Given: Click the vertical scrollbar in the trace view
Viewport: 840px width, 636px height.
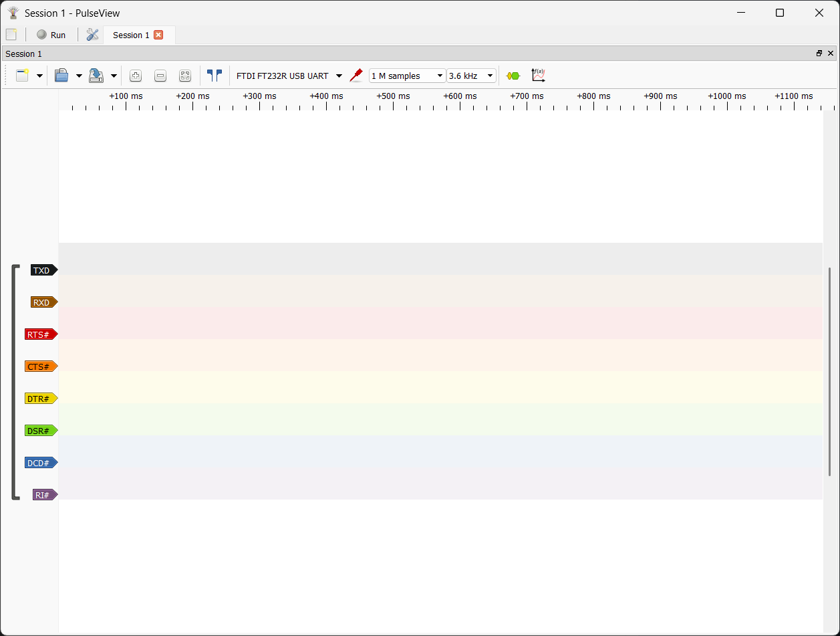Looking at the screenshot, I should tap(831, 371).
